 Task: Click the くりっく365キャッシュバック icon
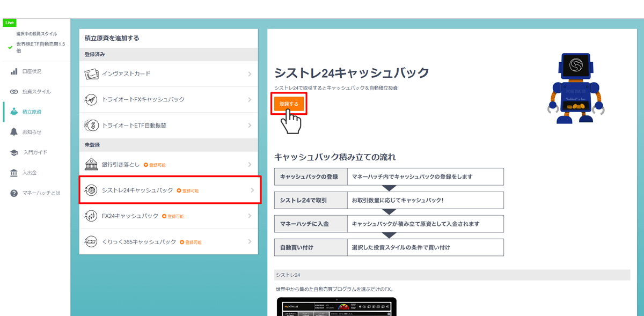(91, 242)
